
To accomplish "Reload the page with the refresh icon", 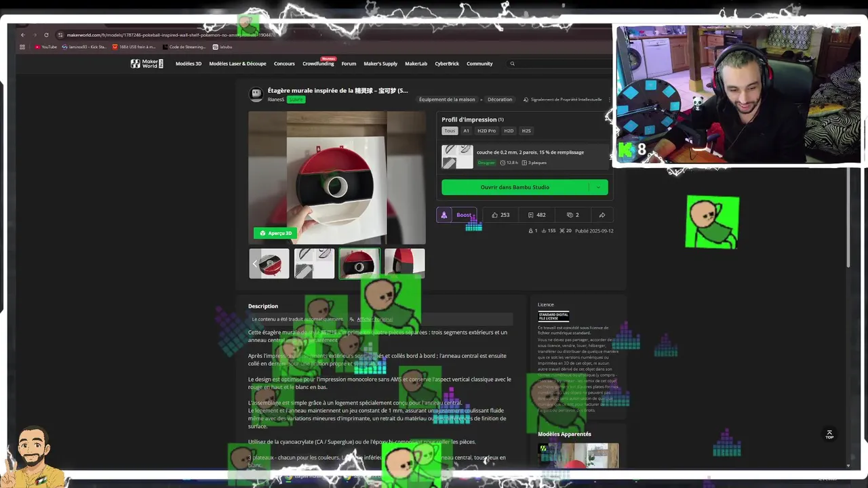I will tap(46, 35).
